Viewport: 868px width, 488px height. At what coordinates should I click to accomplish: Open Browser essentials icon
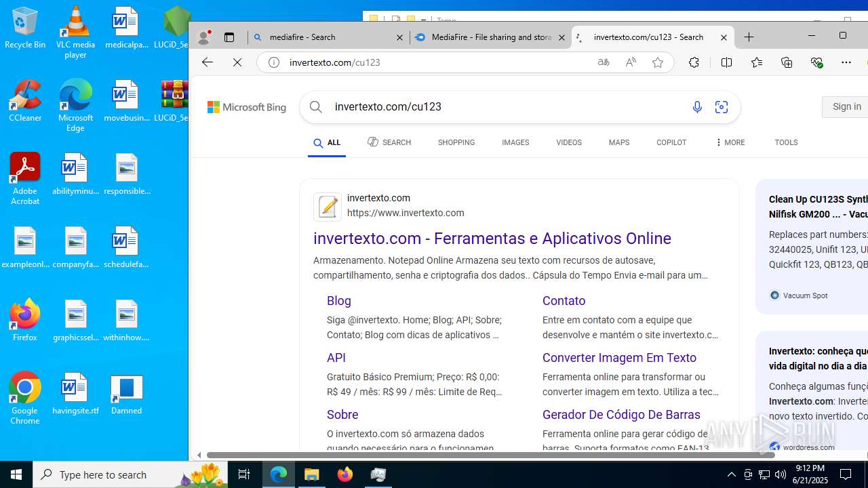816,62
